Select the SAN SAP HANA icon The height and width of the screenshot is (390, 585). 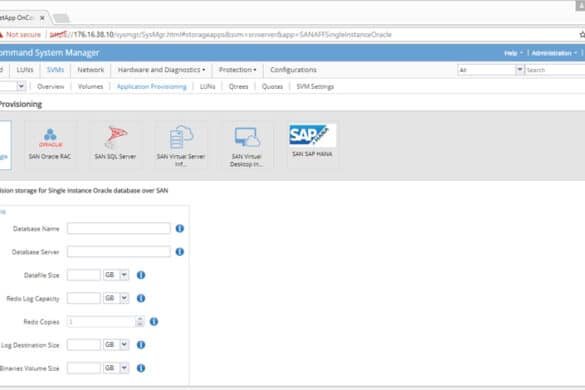[312, 144]
